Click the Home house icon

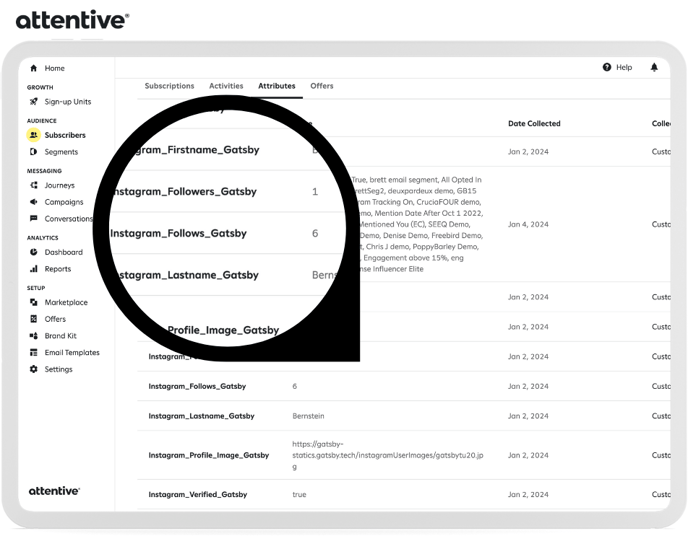(x=33, y=68)
